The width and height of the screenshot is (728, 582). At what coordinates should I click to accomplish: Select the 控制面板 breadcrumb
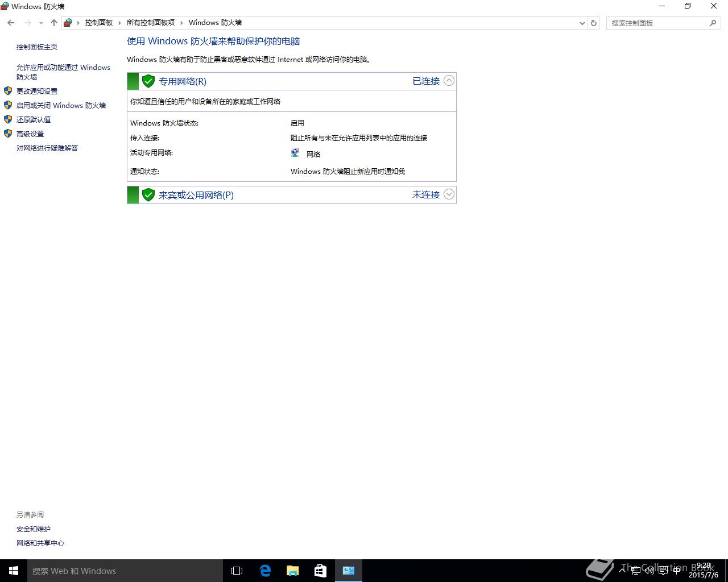pos(99,23)
